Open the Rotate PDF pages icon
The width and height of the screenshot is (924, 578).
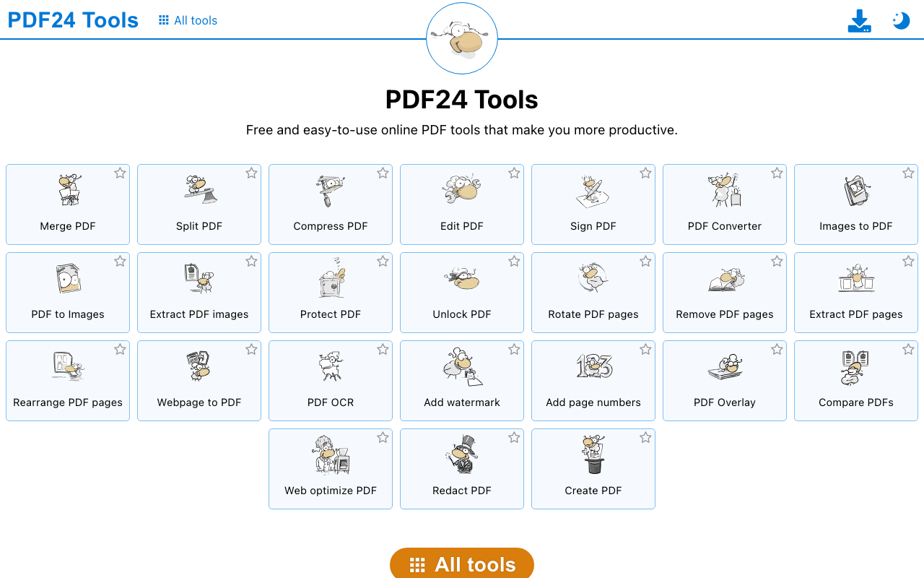click(x=593, y=278)
